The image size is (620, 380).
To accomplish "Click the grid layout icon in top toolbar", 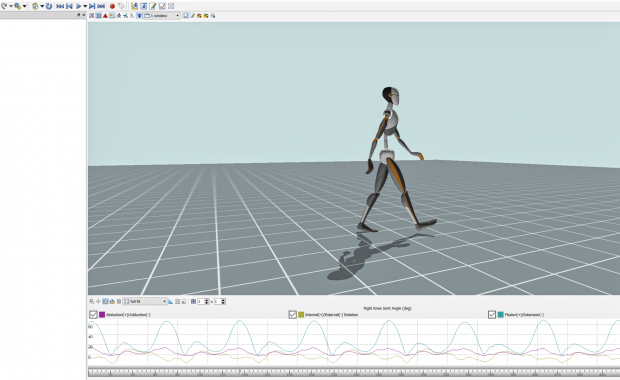I will tap(171, 6).
